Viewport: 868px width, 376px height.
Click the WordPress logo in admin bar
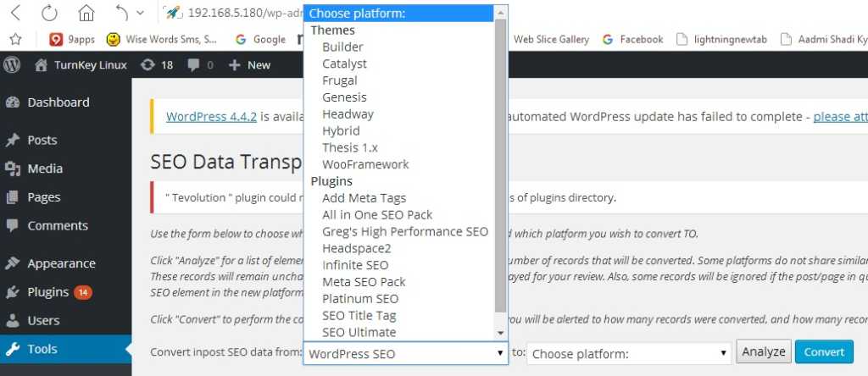12,64
